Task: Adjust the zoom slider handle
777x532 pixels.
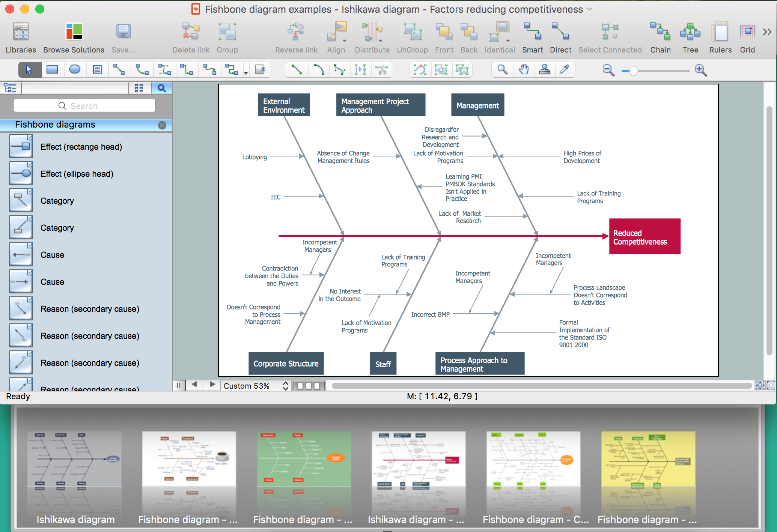Action: (633, 71)
